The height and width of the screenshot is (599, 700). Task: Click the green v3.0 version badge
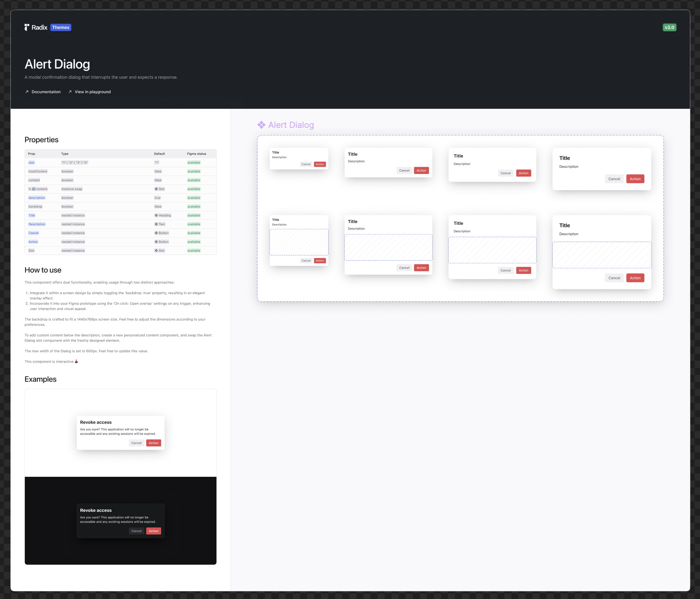[x=669, y=27]
